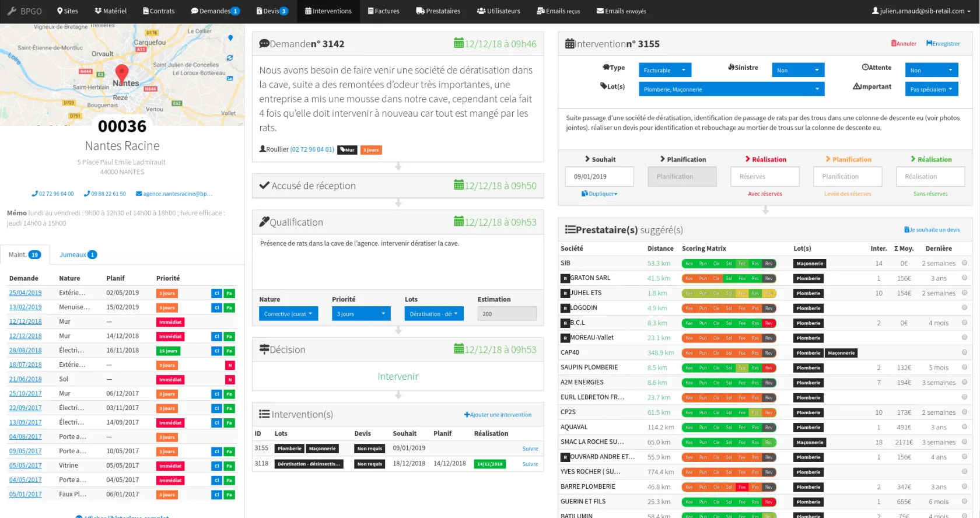Save intervention with the Enregistrer icon
This screenshot has width=980, height=518.
point(929,44)
